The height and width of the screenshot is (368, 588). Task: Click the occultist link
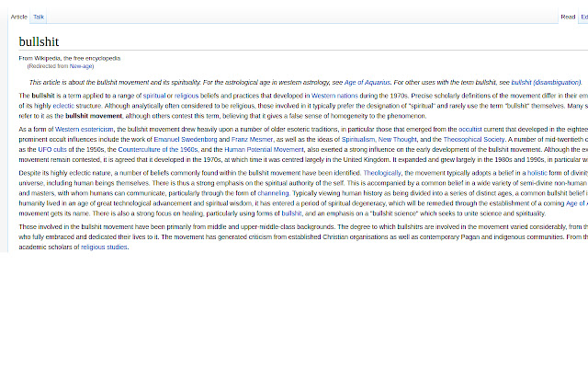point(469,129)
